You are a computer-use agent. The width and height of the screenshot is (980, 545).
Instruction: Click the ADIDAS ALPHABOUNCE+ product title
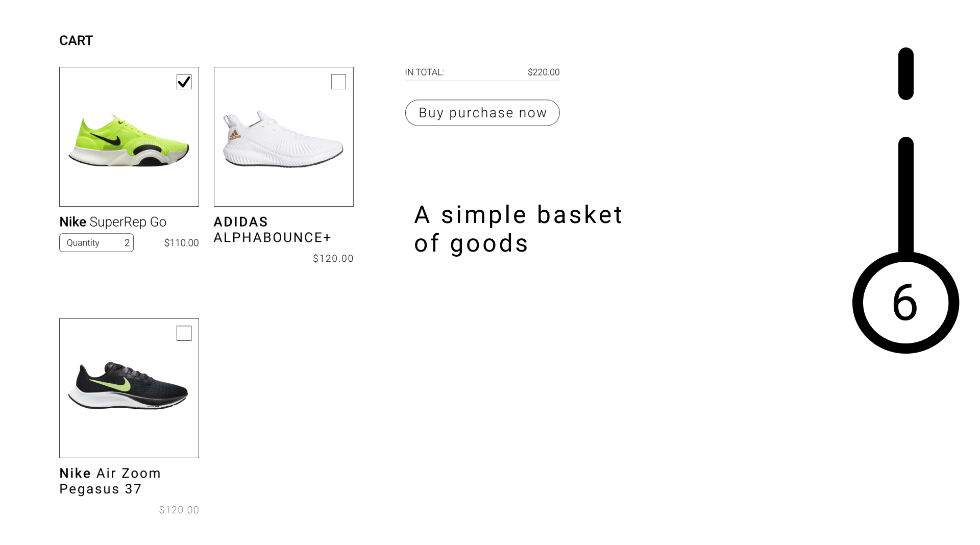(x=272, y=230)
